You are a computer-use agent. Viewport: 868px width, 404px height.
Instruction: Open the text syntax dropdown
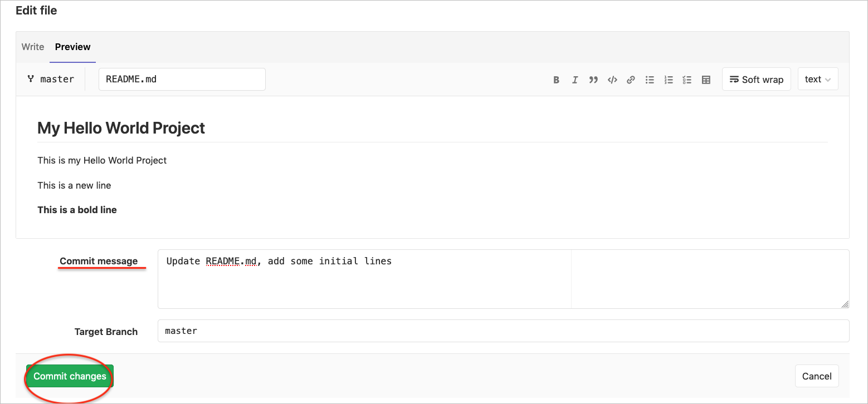(818, 79)
